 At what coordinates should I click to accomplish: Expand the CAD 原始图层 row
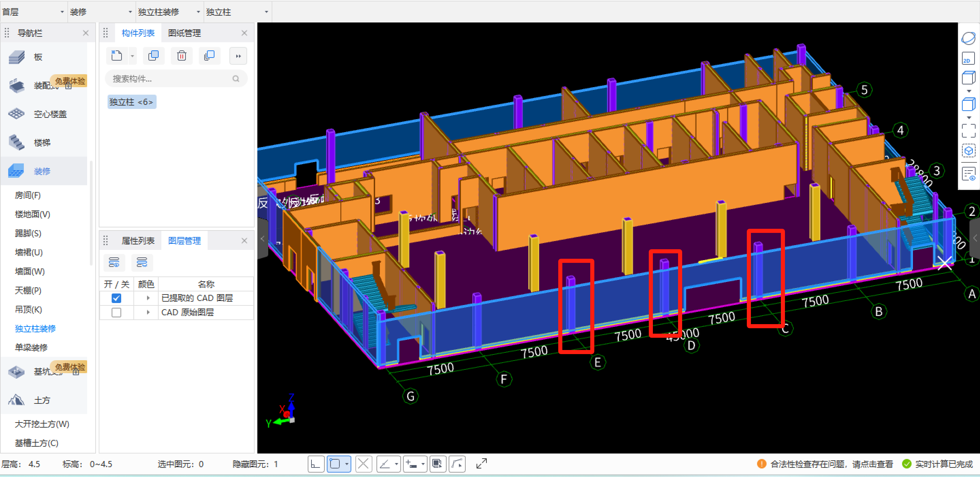(x=148, y=313)
